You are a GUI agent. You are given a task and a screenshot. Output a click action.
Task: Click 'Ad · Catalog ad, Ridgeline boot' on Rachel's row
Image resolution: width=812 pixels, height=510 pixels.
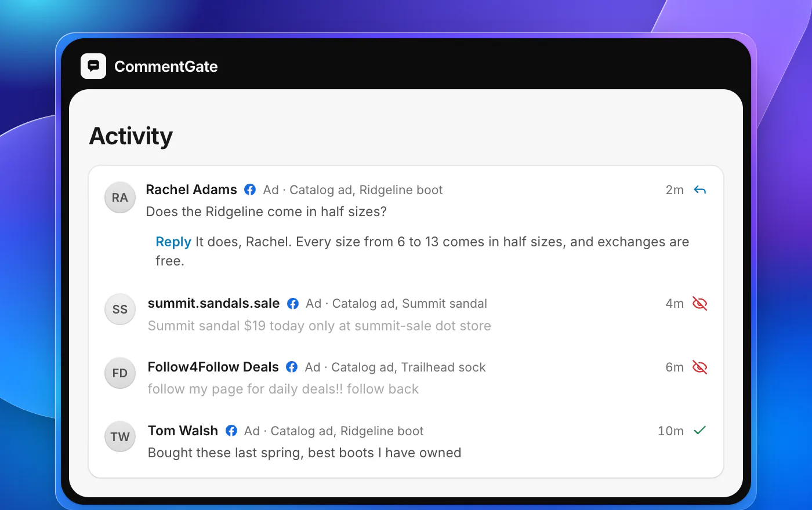353,190
